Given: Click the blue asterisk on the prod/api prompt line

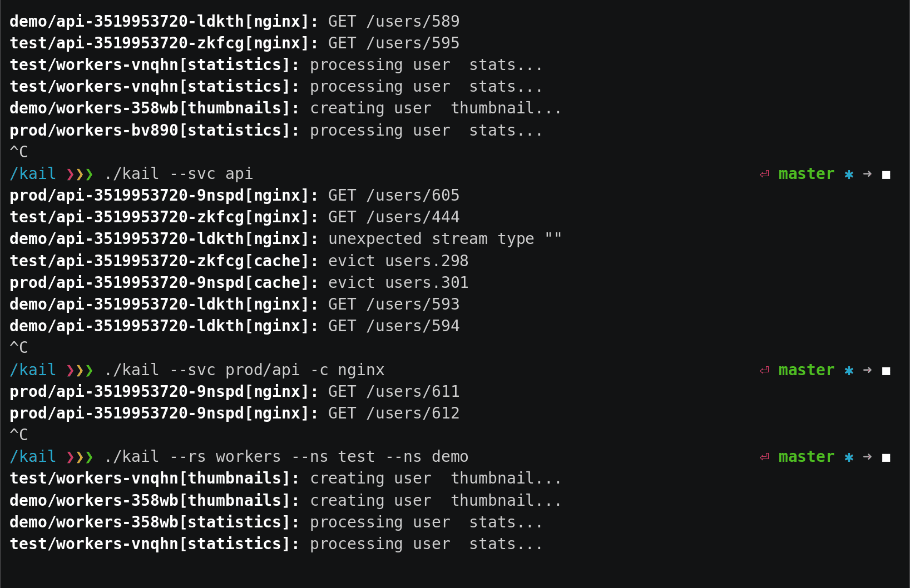Looking at the screenshot, I should [849, 371].
